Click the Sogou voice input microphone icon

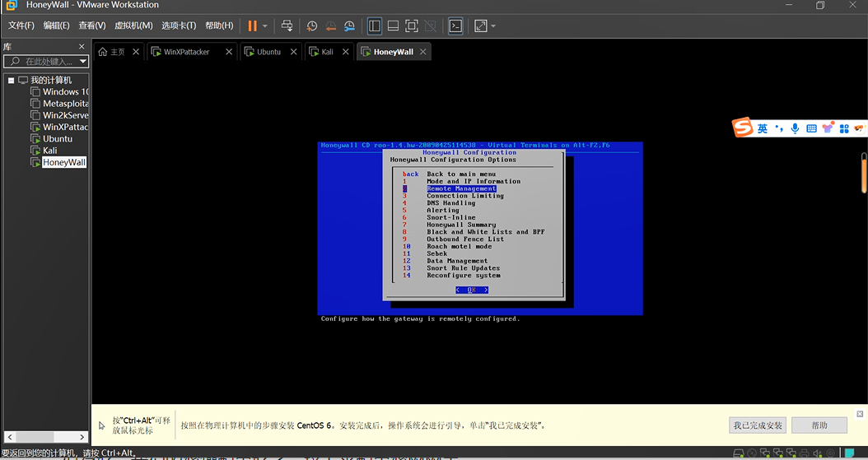click(795, 128)
